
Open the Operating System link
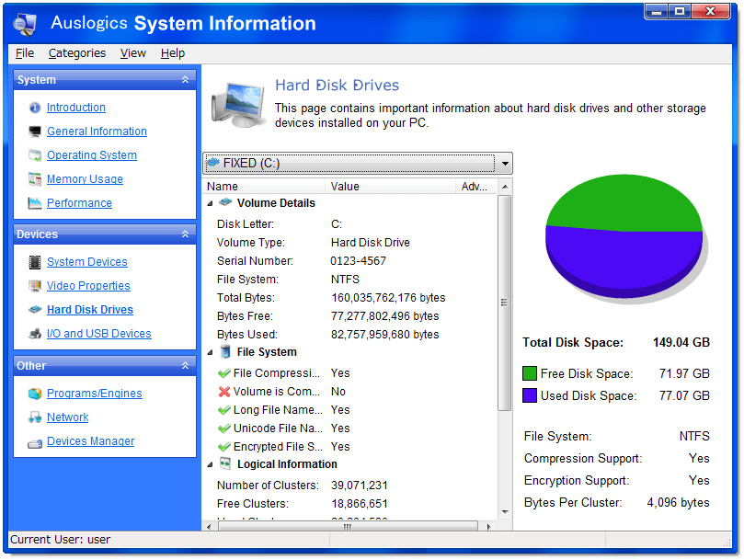click(92, 155)
